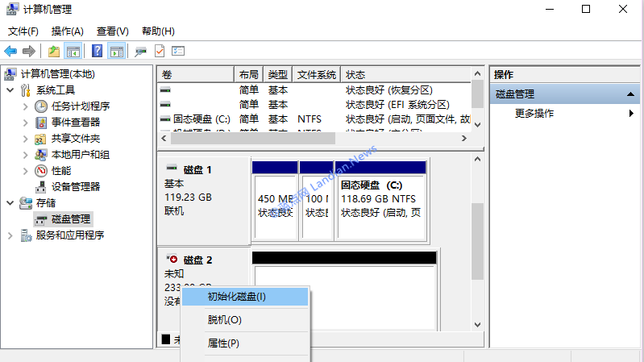Open 任务计划程序 in the tree
644x362 pixels.
point(81,106)
